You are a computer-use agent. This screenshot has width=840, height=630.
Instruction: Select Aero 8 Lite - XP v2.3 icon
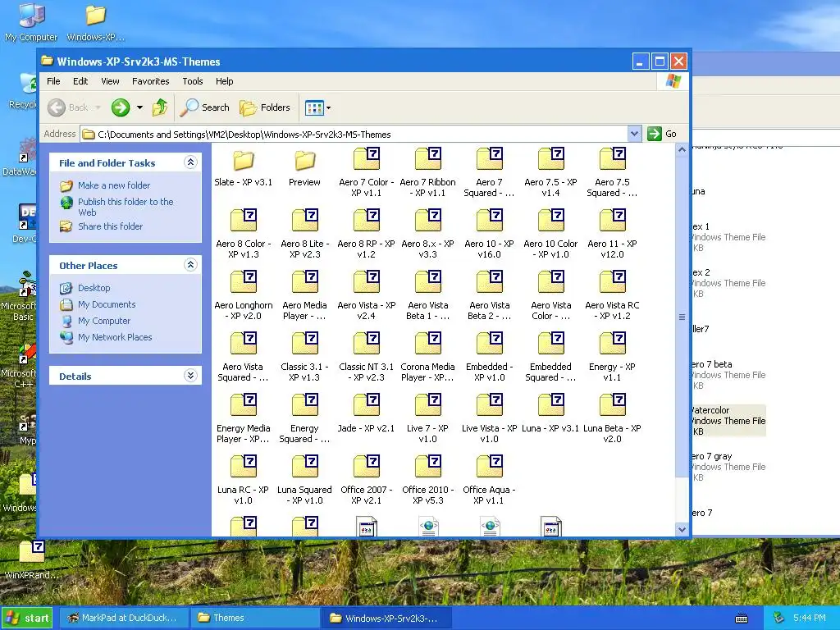[305, 220]
